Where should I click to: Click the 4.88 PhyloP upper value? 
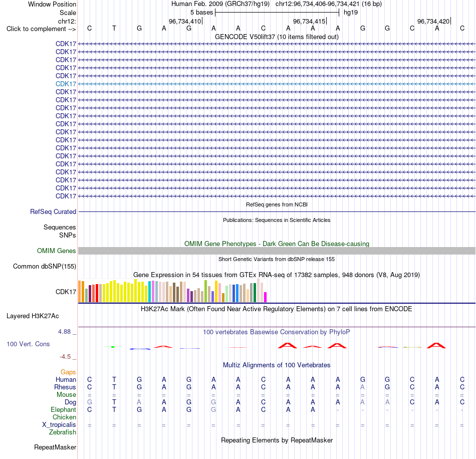pyautogui.click(x=64, y=332)
